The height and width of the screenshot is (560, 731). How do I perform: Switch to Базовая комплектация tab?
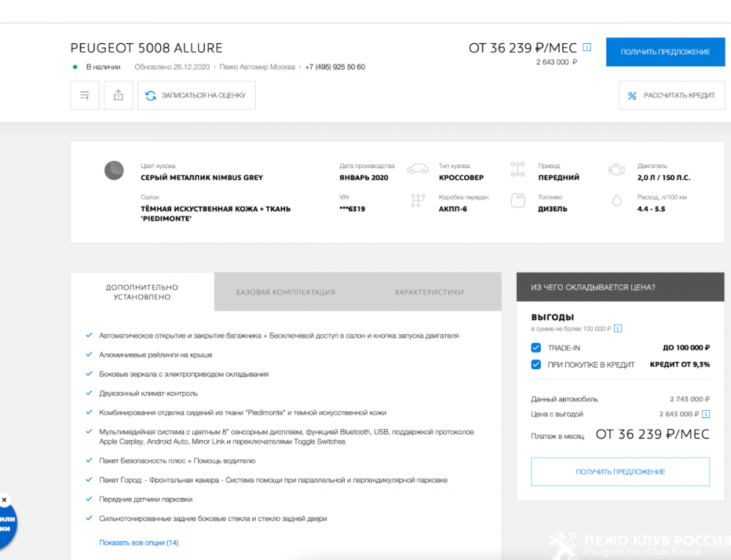286,292
